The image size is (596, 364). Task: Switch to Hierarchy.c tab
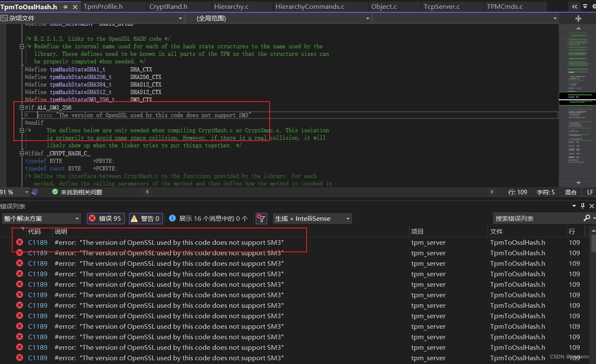[x=231, y=6]
